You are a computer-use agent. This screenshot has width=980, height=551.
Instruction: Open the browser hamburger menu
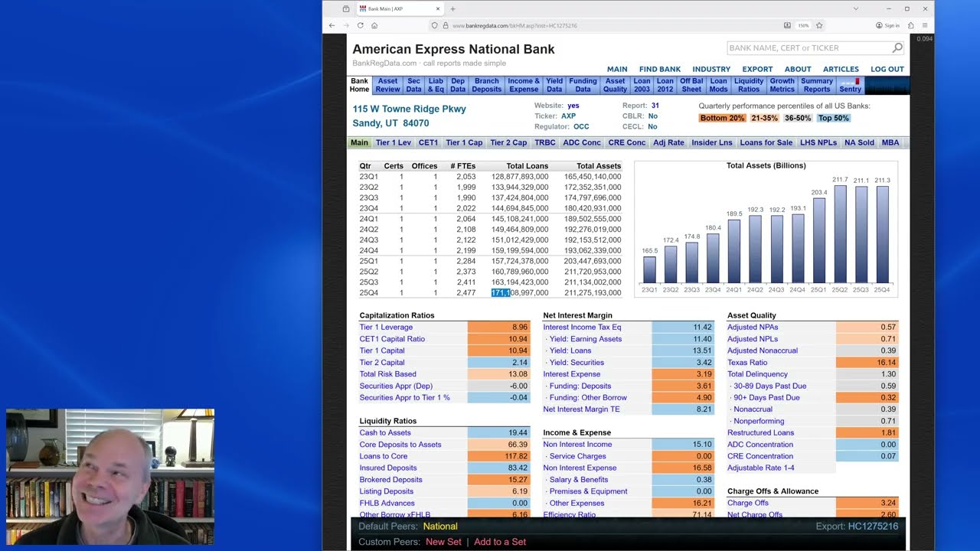point(924,25)
